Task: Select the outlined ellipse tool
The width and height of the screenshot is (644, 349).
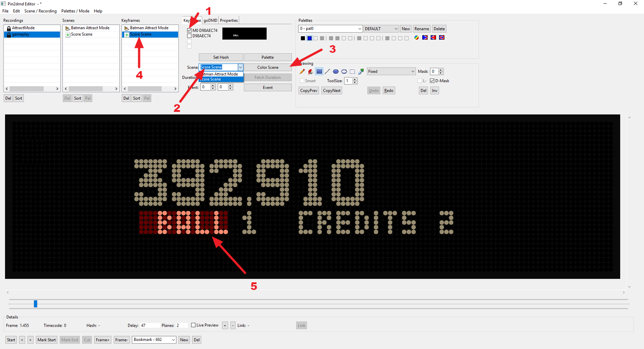Action: pyautogui.click(x=344, y=72)
